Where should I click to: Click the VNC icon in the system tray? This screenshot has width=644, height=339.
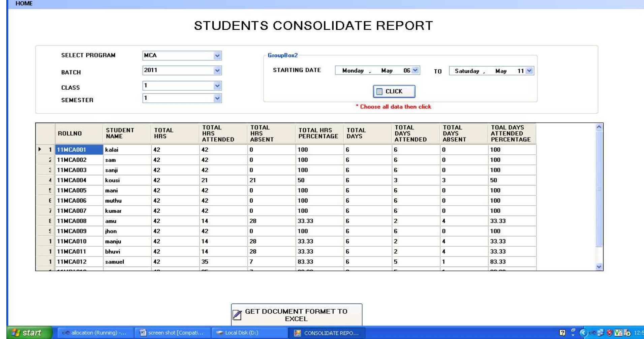click(x=618, y=333)
